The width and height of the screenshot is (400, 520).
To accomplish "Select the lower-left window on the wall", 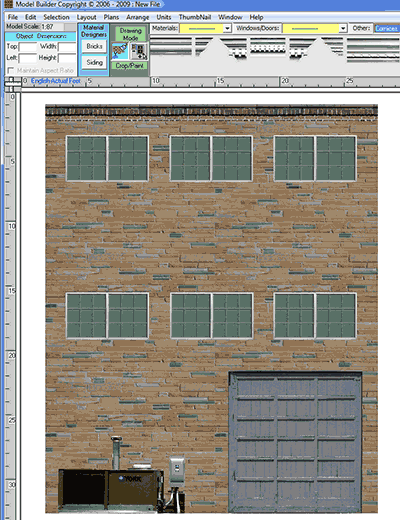I will click(107, 316).
